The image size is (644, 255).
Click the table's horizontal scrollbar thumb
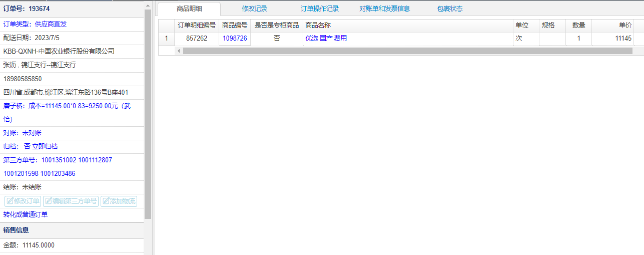408,51
